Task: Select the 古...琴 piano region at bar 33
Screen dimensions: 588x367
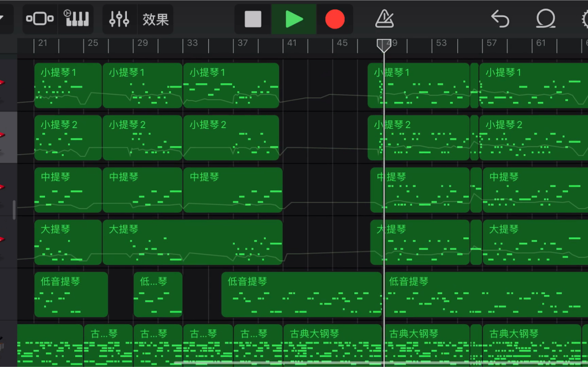Action: tap(208, 345)
